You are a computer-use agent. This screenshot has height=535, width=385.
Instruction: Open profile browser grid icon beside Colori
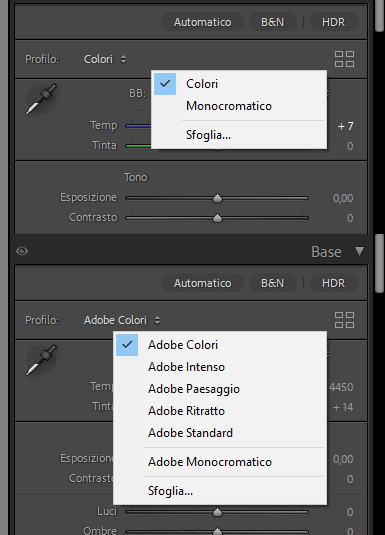[344, 59]
